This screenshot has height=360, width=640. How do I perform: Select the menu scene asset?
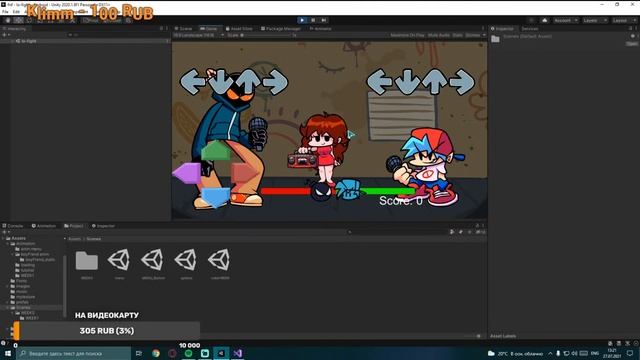119,260
